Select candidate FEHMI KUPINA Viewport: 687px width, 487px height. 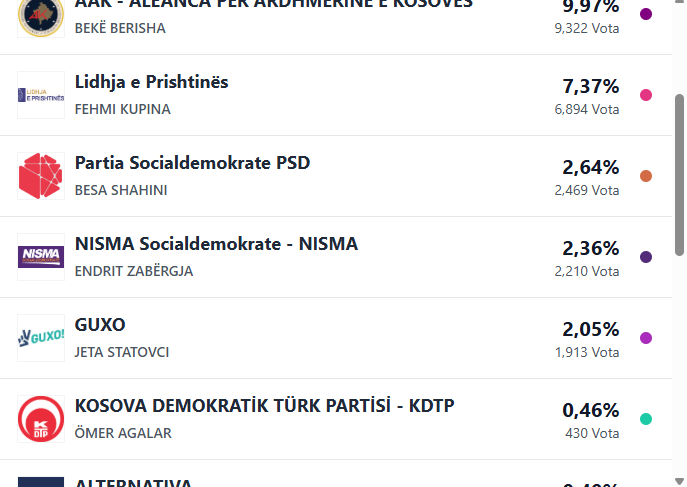click(123, 109)
